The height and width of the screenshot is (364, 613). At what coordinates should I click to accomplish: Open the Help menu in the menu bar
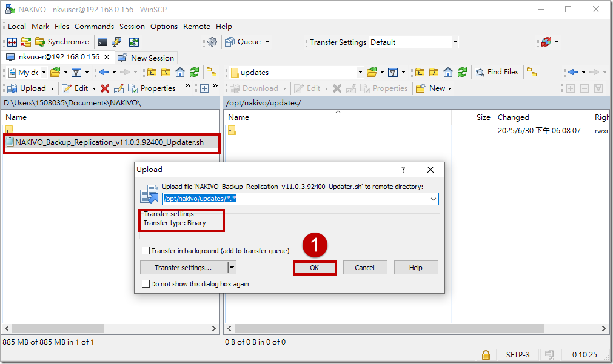(224, 27)
